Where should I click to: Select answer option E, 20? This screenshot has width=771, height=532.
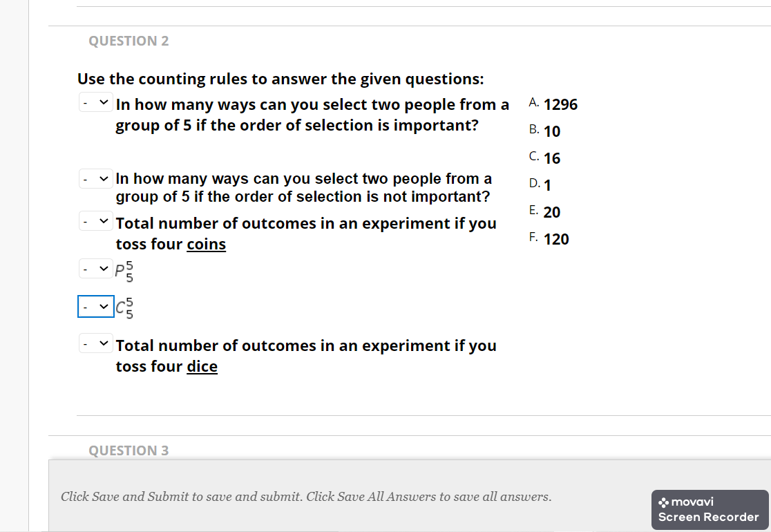[x=552, y=211]
